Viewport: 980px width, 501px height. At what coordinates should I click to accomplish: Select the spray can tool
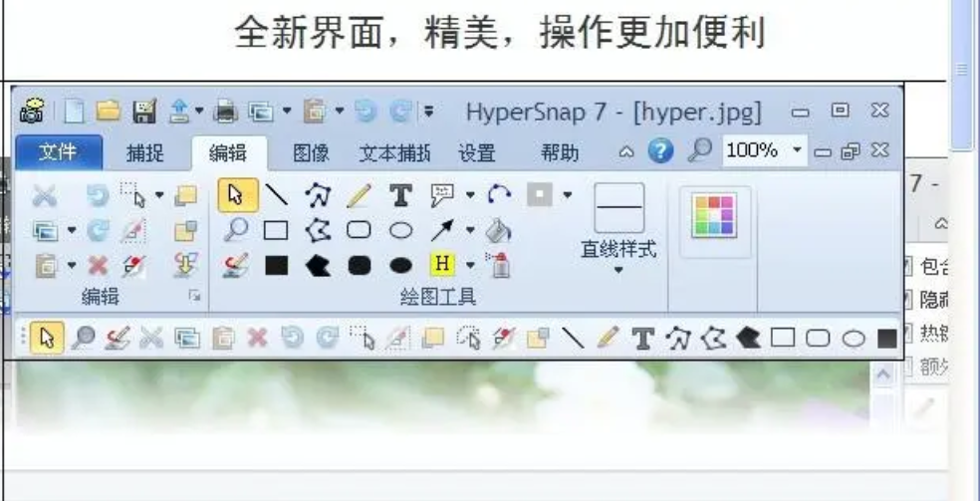499,265
